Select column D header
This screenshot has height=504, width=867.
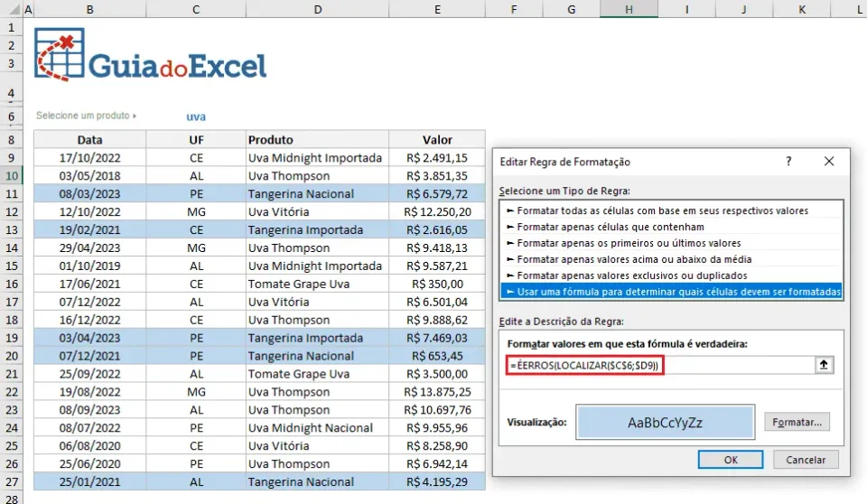(x=317, y=9)
